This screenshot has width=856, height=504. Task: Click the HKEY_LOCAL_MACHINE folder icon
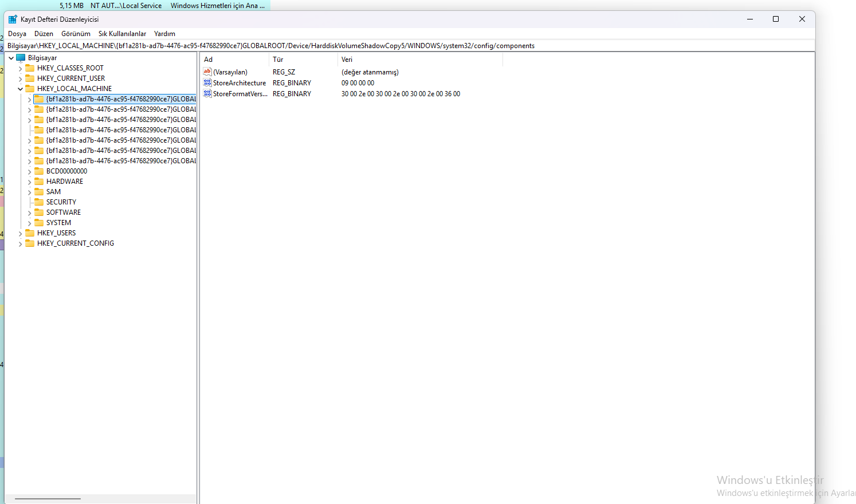30,89
